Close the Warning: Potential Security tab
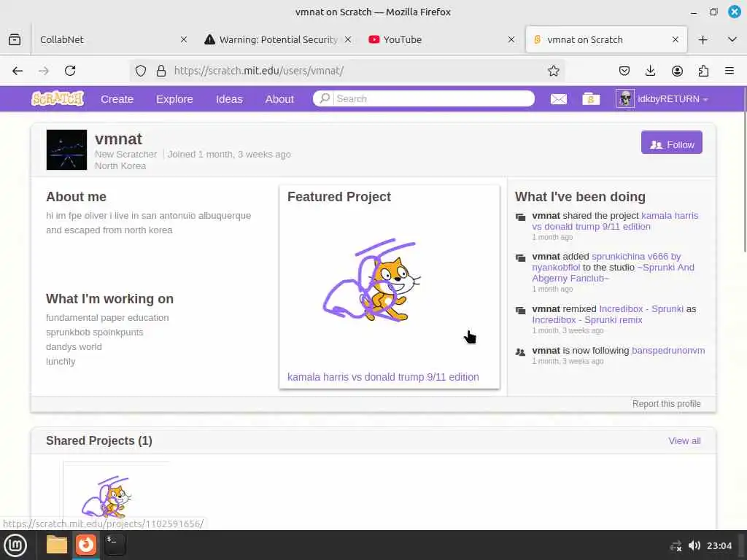This screenshot has width=747, height=560. pos(348,39)
